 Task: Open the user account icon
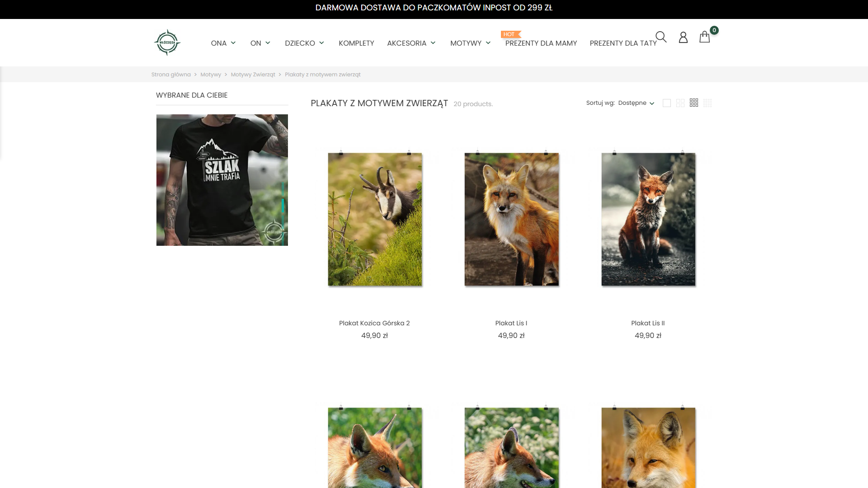pyautogui.click(x=683, y=37)
